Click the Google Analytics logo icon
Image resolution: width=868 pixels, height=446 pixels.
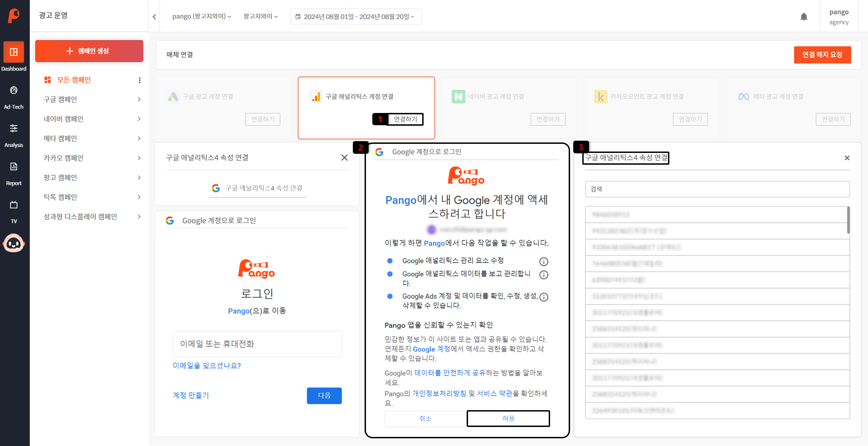pyautogui.click(x=316, y=97)
